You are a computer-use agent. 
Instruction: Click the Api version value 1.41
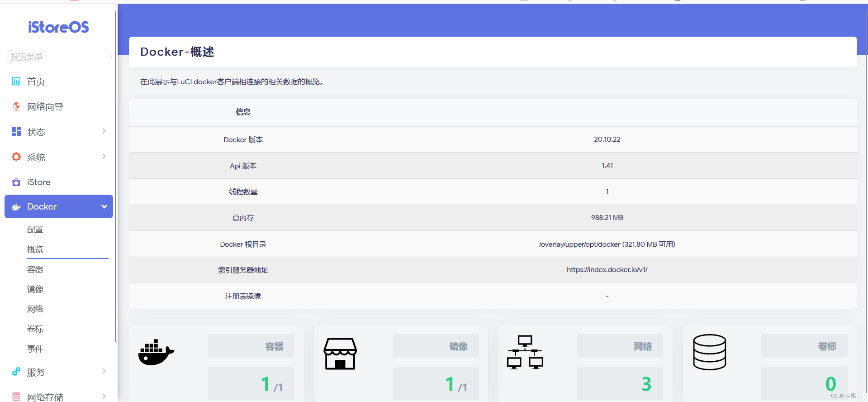tap(607, 166)
